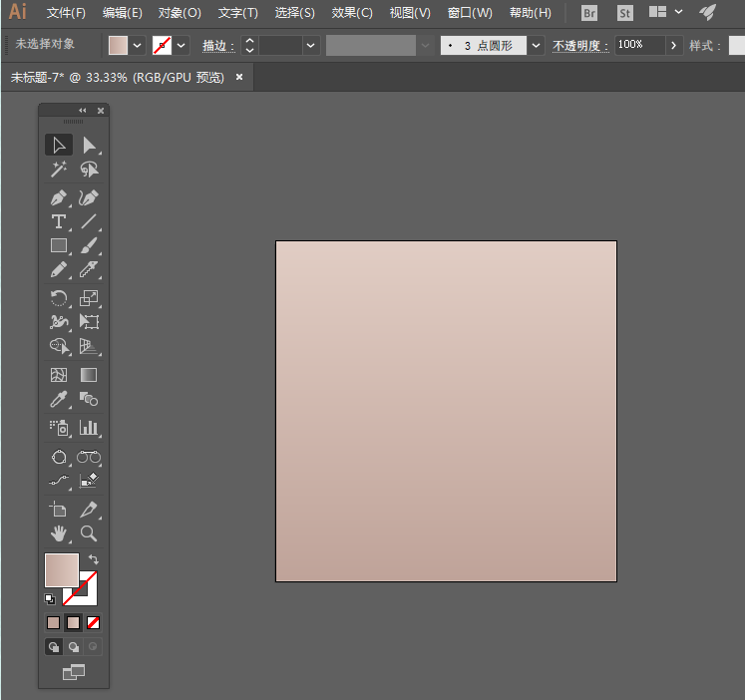Select the Line Segment tool
This screenshot has width=745, height=700.
(x=89, y=221)
